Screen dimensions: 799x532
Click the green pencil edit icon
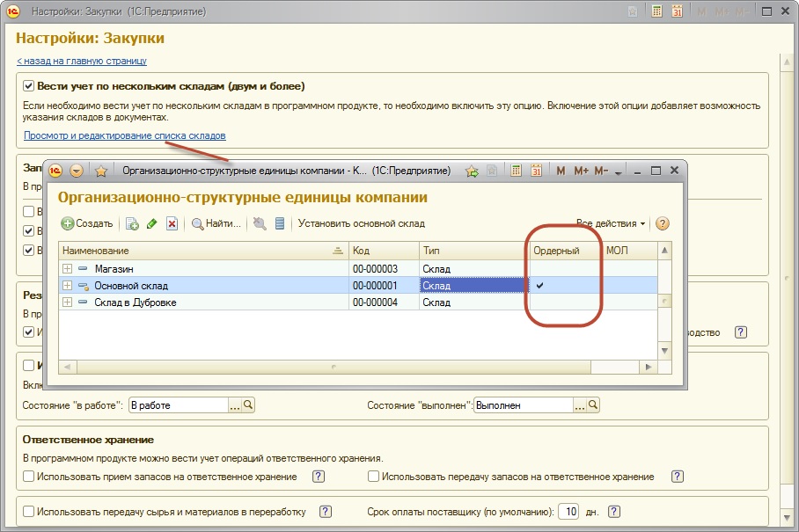(152, 223)
